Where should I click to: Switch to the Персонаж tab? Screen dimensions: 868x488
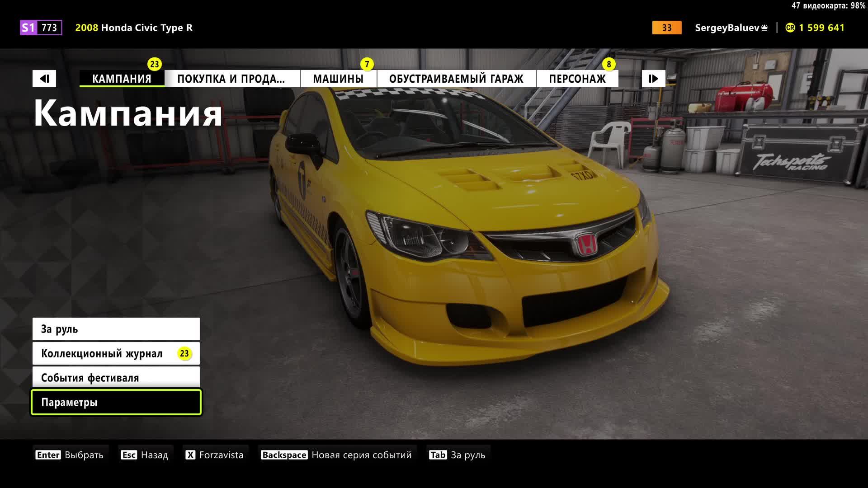tap(577, 79)
